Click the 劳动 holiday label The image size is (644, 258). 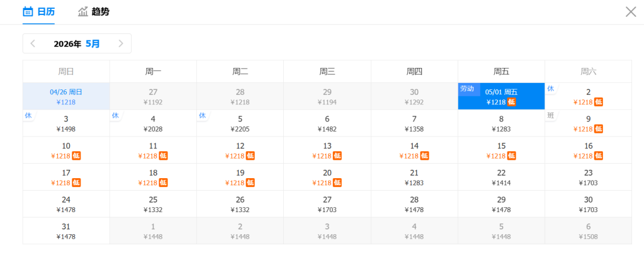467,89
